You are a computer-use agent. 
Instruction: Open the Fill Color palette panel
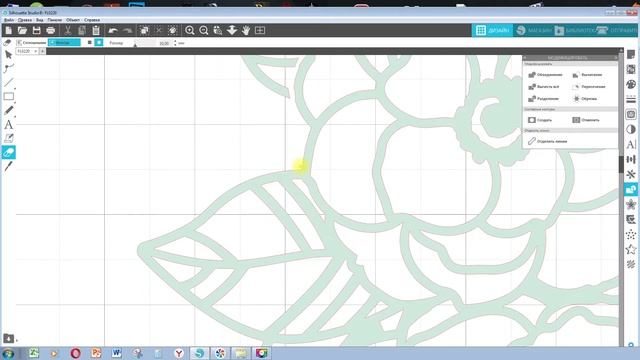pyautogui.click(x=631, y=84)
